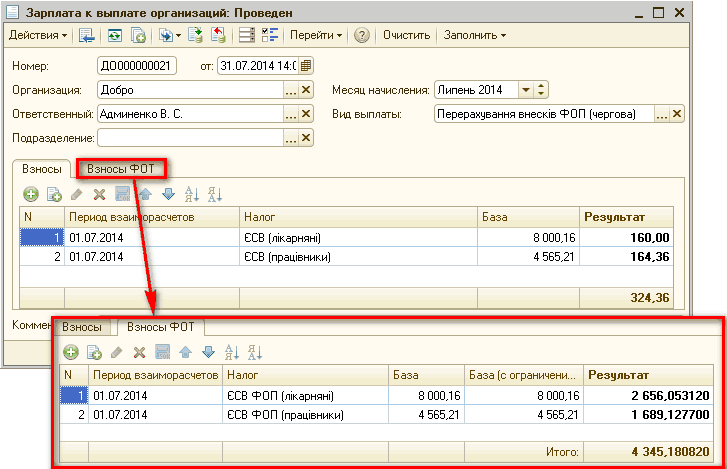Open the Действия dropdown menu
Image resolution: width=727 pixels, height=469 pixels.
click(38, 35)
